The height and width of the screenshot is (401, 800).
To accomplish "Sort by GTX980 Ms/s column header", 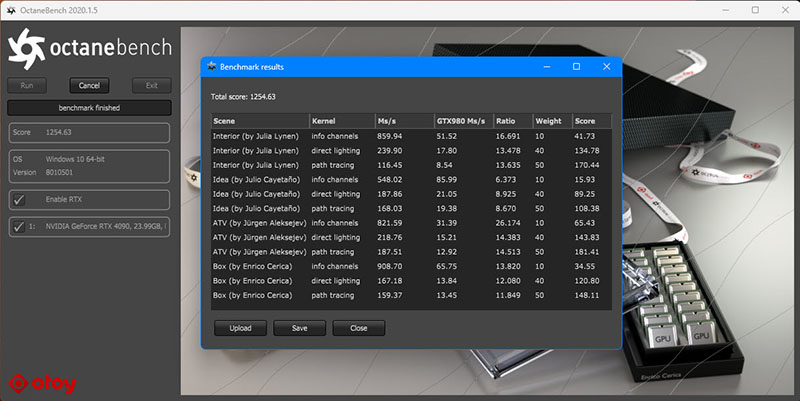I will [464, 121].
